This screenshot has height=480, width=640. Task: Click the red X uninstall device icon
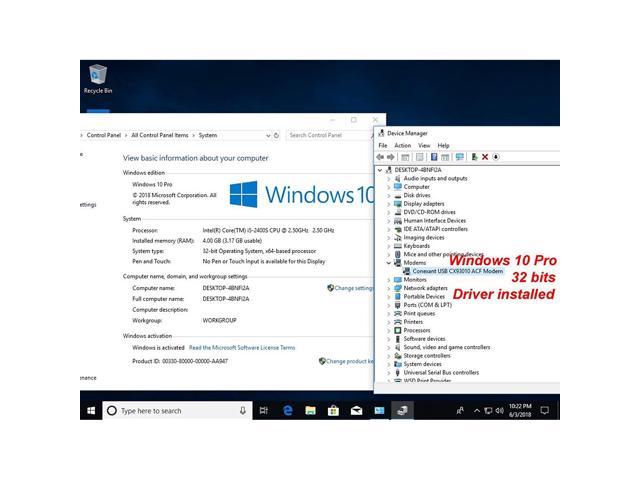click(485, 157)
